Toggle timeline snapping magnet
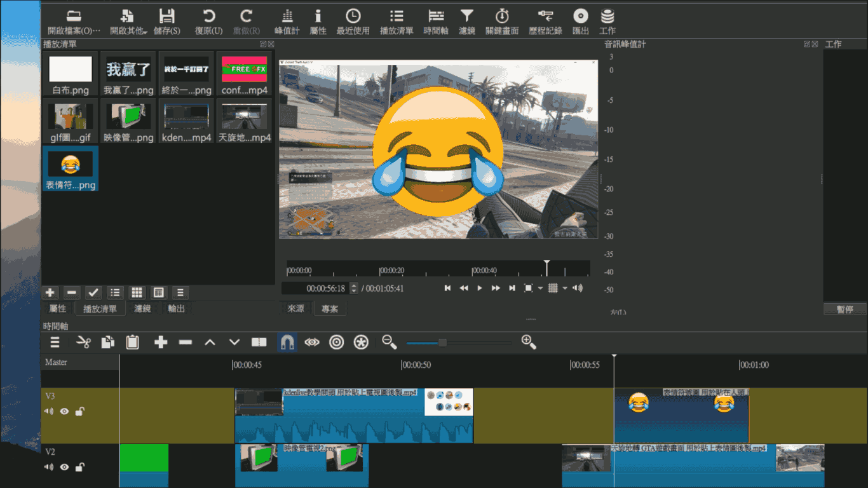This screenshot has height=488, width=868. 287,342
